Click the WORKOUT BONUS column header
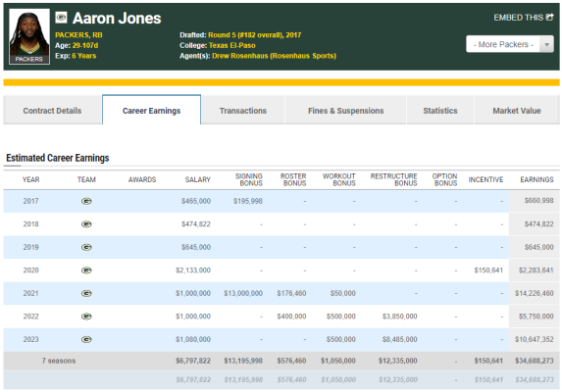Image resolution: width=562 pixels, height=392 pixels. click(338, 179)
